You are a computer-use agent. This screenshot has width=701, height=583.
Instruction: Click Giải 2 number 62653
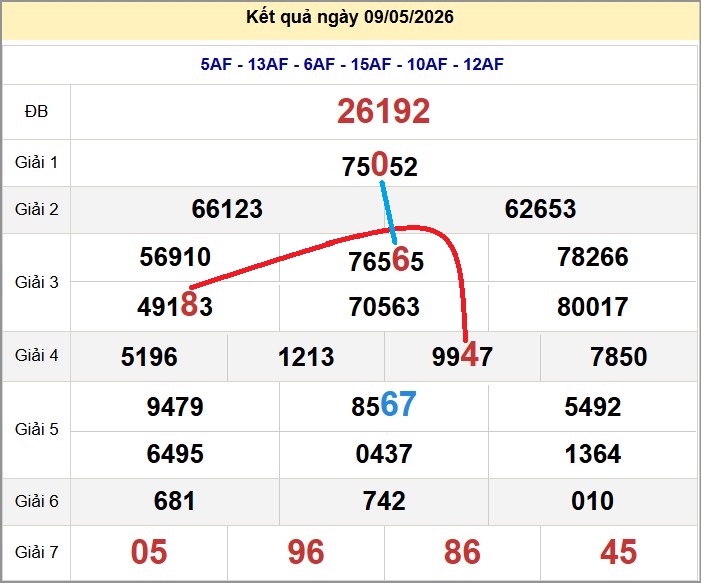541,209
